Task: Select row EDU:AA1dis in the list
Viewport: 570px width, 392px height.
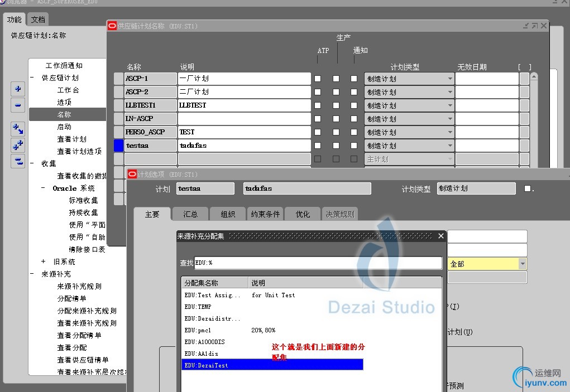Action: click(x=272, y=353)
